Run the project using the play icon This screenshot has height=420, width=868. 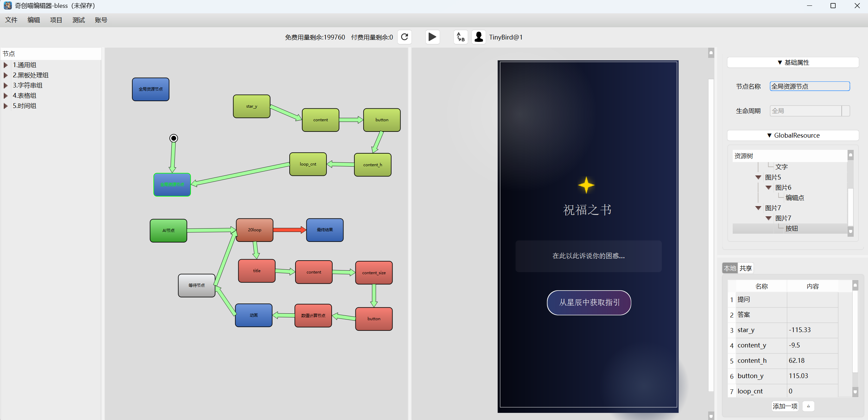pyautogui.click(x=432, y=37)
